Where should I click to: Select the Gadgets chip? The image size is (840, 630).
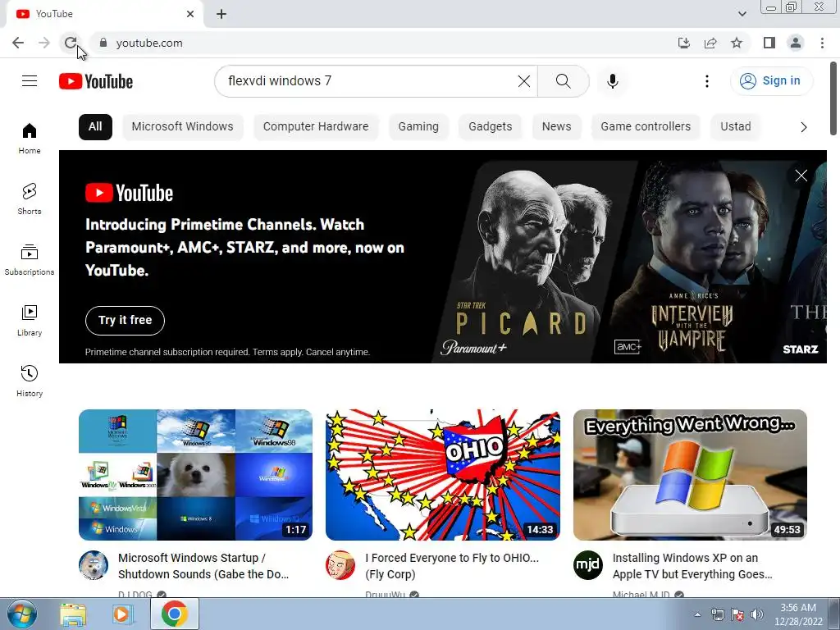(x=491, y=127)
